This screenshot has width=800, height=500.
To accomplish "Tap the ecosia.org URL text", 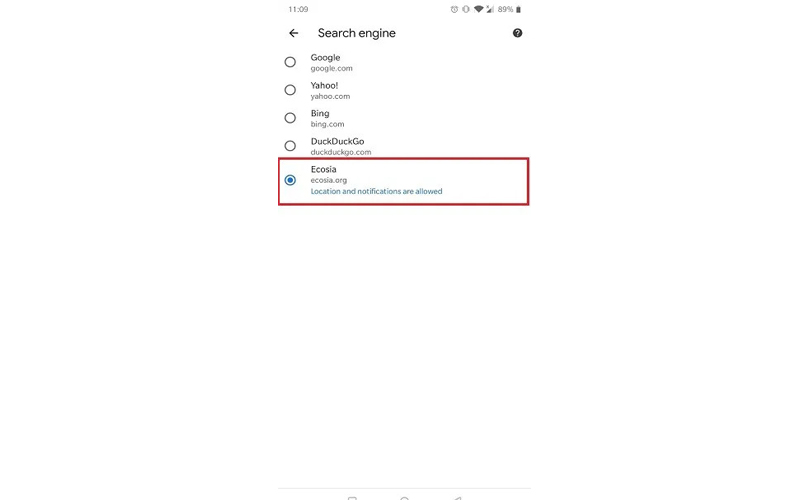I will click(329, 180).
